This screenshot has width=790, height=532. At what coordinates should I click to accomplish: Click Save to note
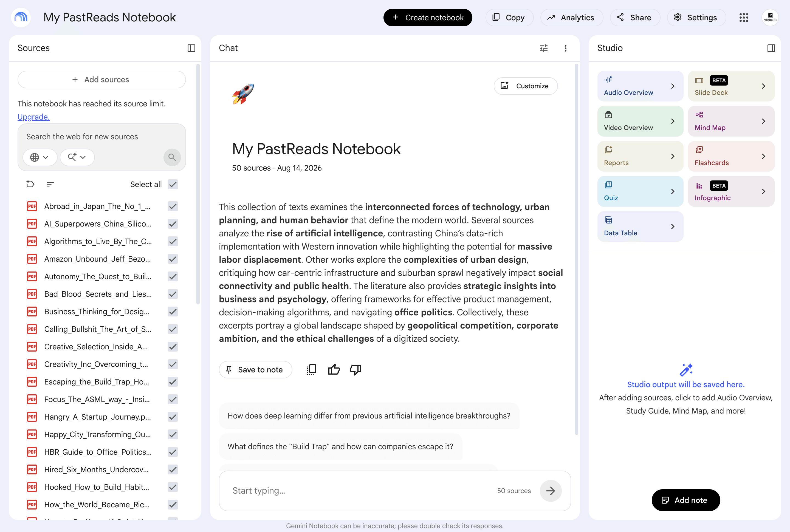(255, 369)
